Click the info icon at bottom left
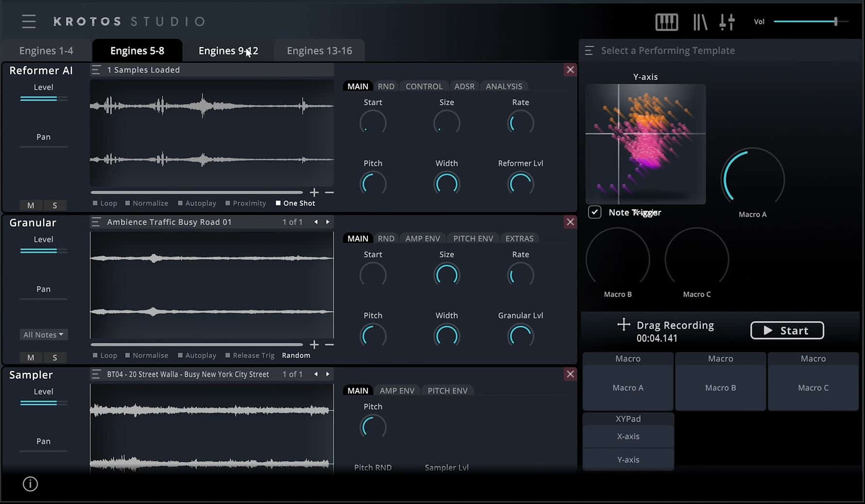The height and width of the screenshot is (504, 865). click(30, 484)
